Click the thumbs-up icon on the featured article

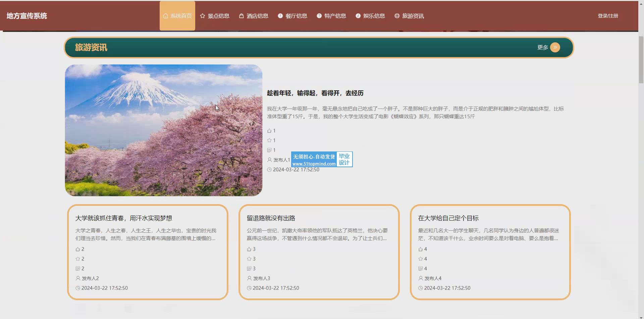pos(269,131)
